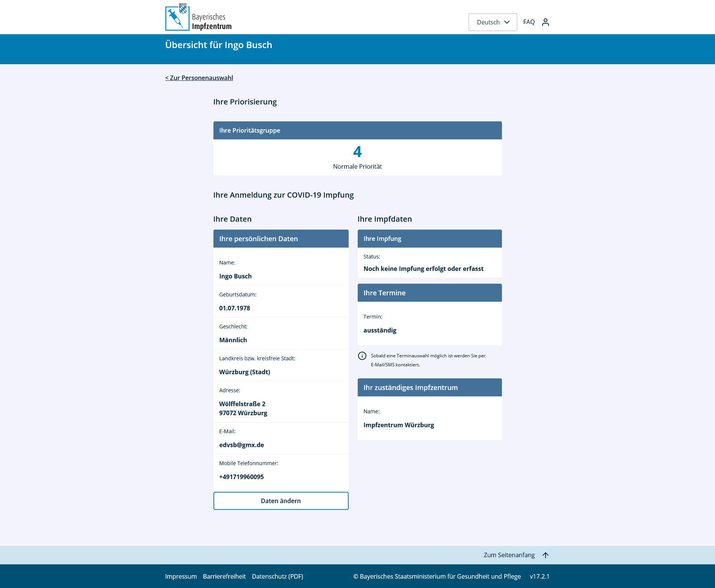Click the mobile number +491719960095
Screen dimensions: 715x588
tap(242, 477)
